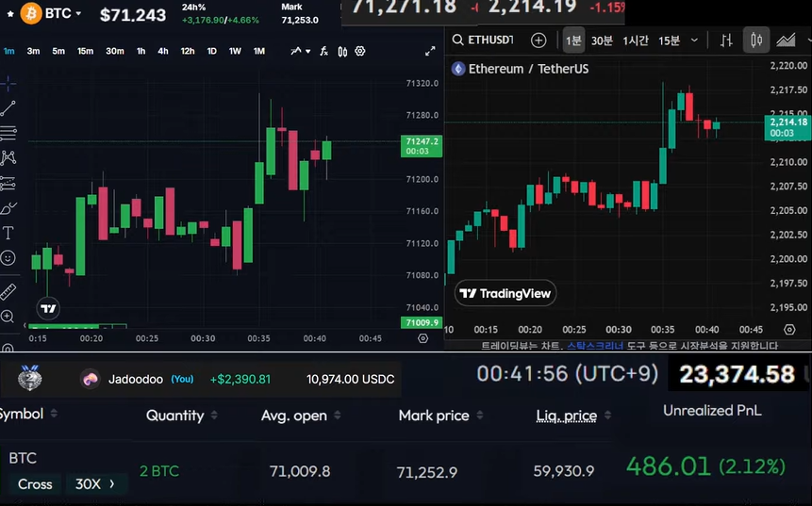Choose candlestick style on ETH chart
Image resolution: width=812 pixels, height=506 pixels.
tap(756, 41)
